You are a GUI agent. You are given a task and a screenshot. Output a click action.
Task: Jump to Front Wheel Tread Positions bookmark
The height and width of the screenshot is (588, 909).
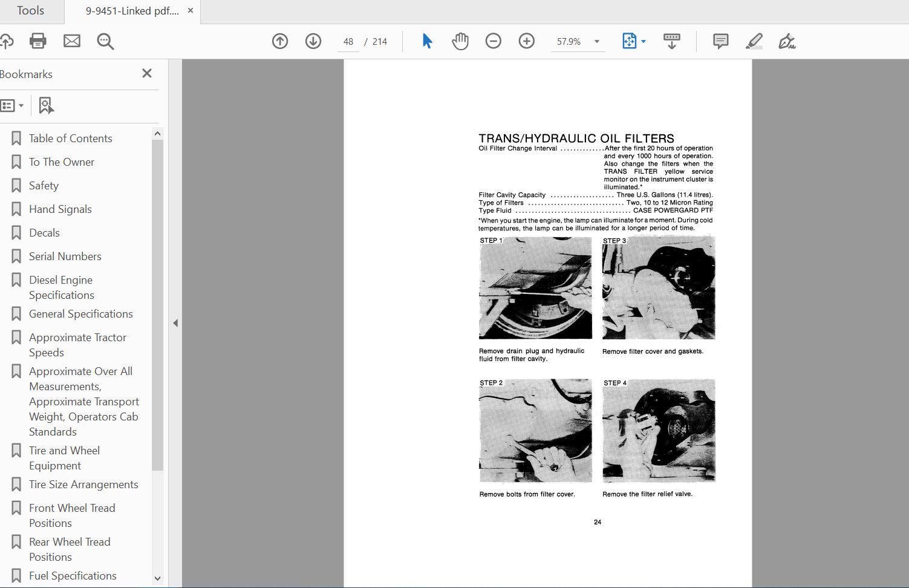click(x=72, y=515)
